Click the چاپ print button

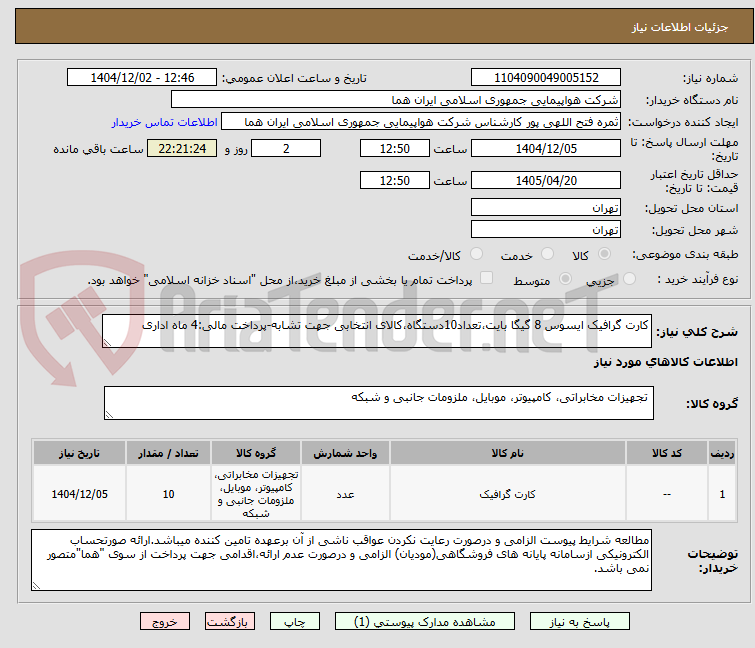click(x=295, y=621)
